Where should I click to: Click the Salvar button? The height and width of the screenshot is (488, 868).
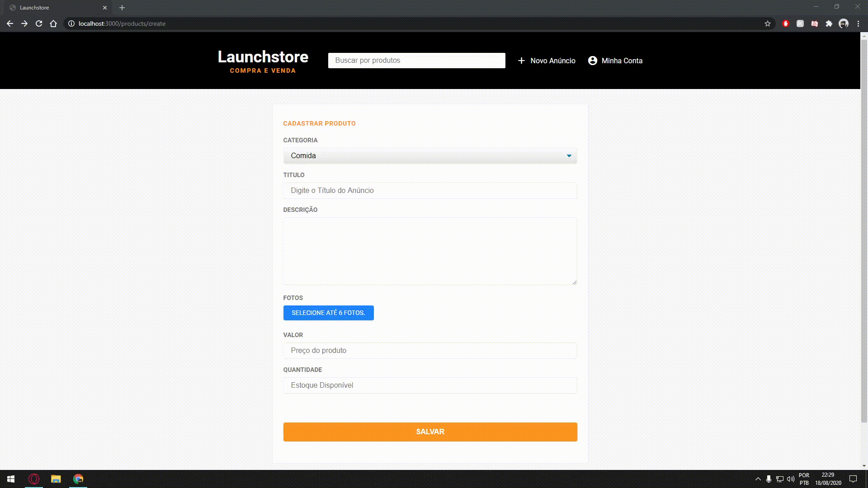[x=430, y=432]
